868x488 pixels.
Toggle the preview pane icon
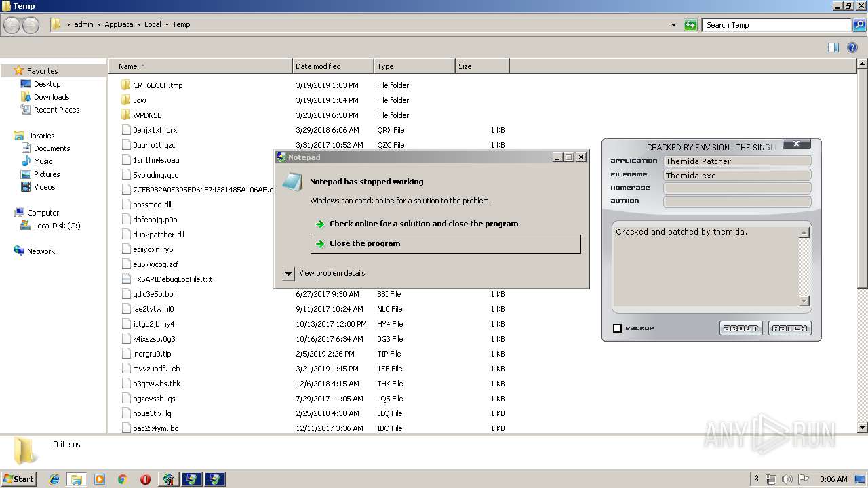tap(833, 47)
